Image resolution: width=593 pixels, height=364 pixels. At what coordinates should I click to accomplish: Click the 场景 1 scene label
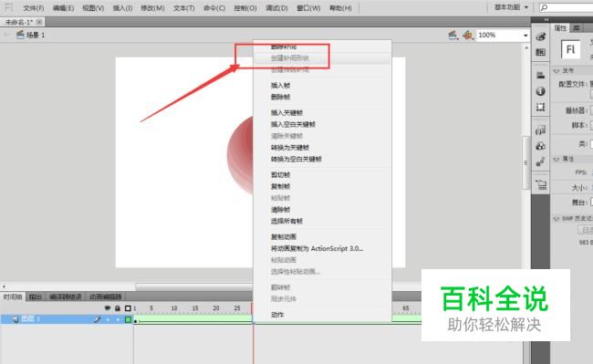(36, 36)
